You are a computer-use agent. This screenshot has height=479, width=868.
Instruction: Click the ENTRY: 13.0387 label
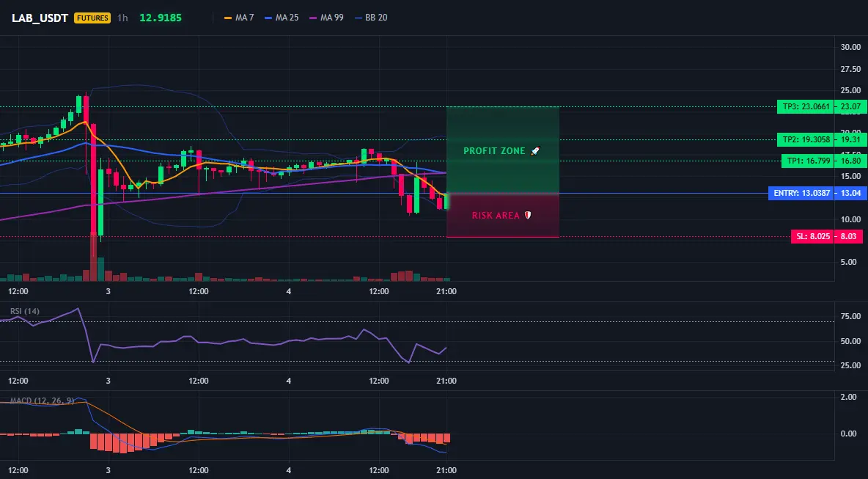(x=802, y=193)
